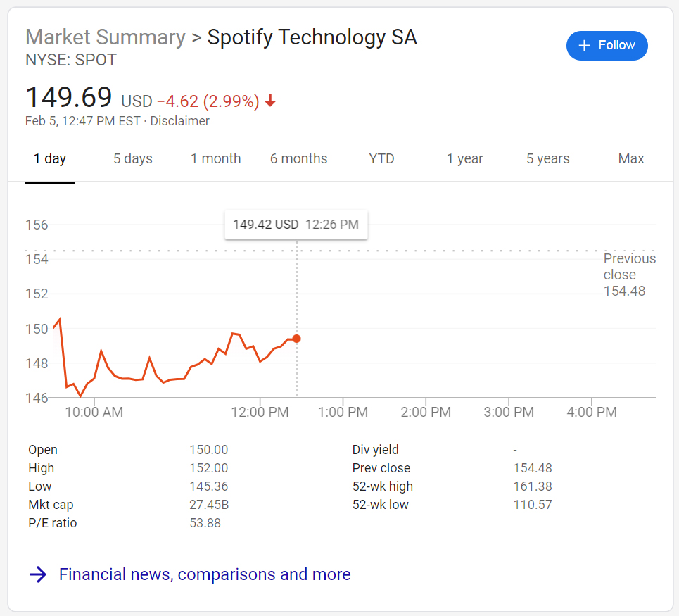Click the plus icon on Follow button
This screenshot has width=679, height=616.
584,46
